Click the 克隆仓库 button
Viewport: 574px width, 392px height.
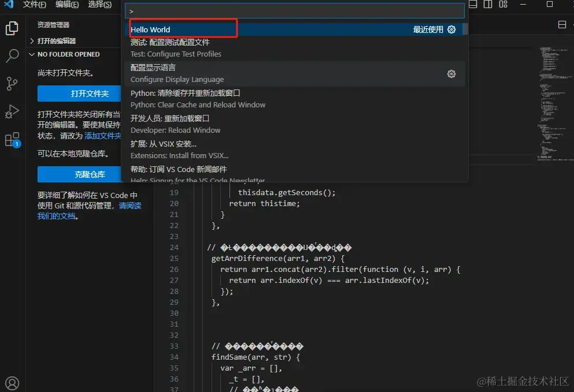(79, 174)
